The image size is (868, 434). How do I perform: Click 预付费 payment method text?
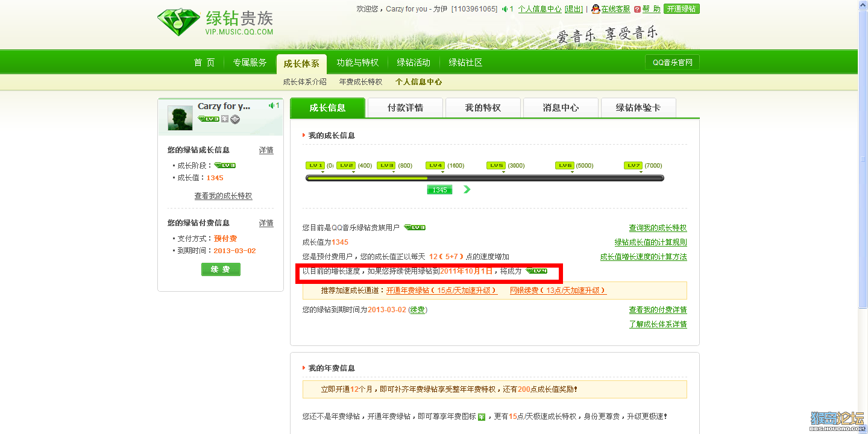coord(225,239)
